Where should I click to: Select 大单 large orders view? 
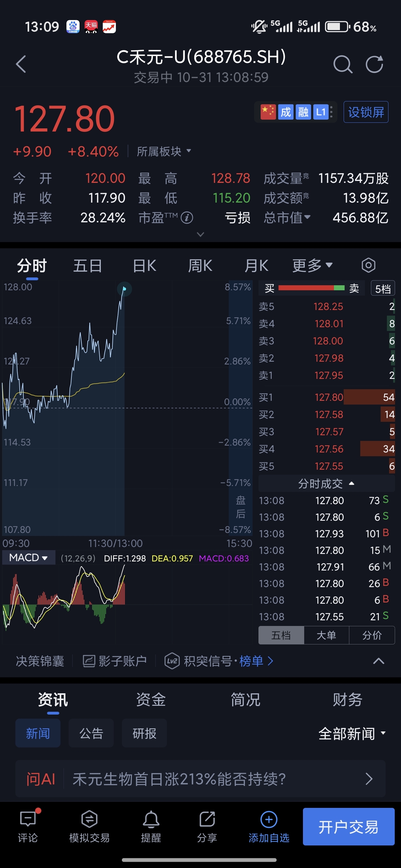point(326,635)
